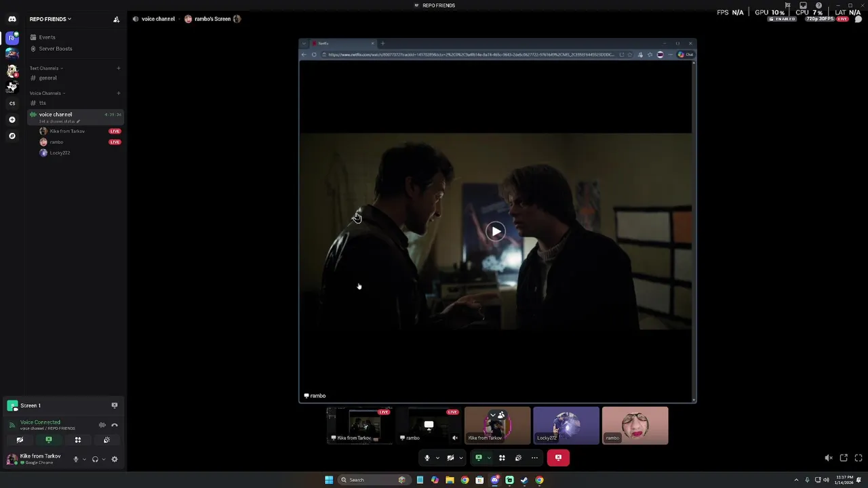Mute microphone in the user panel
This screenshot has height=488, width=868.
(x=76, y=459)
